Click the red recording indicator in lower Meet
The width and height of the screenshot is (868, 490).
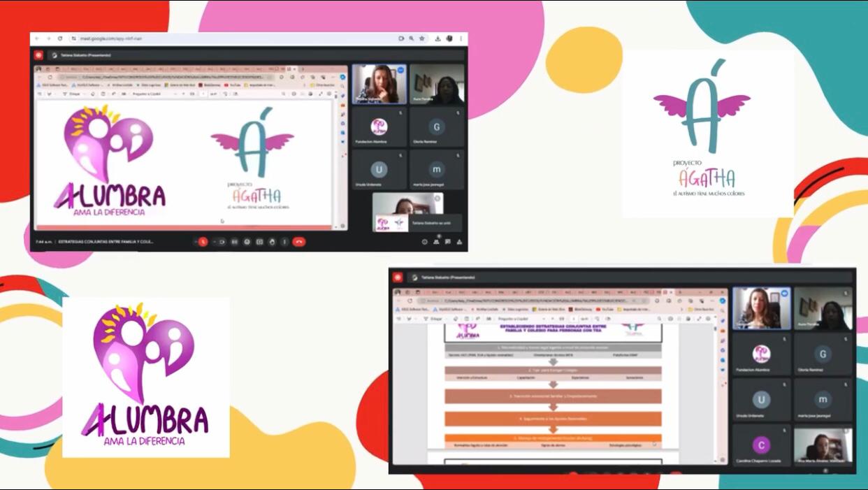click(398, 278)
